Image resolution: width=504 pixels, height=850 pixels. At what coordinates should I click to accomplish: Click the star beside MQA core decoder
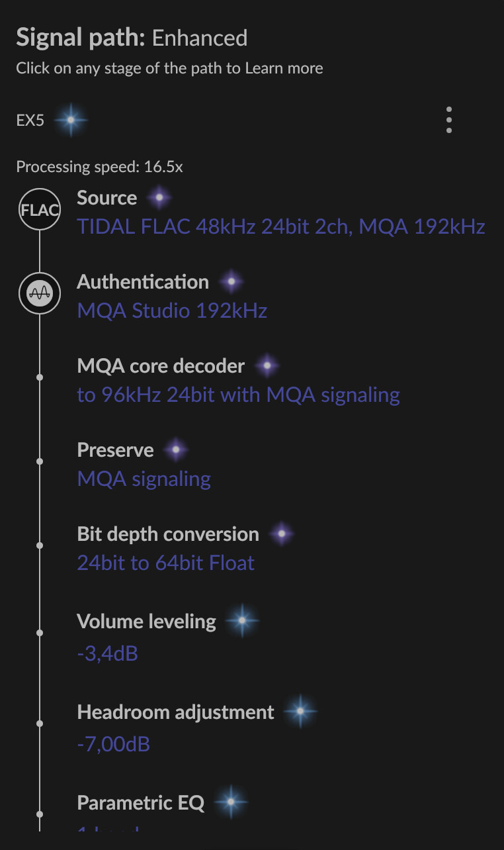[x=267, y=365]
